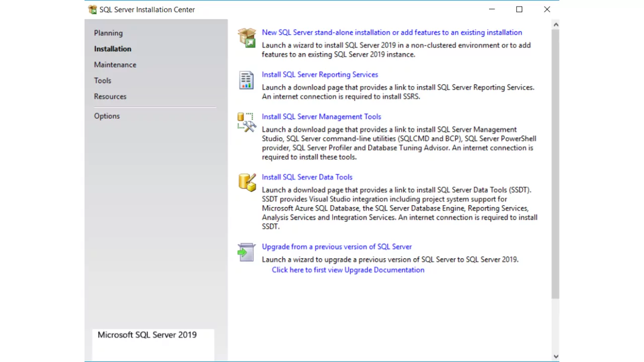Go to the Resources page

(110, 97)
